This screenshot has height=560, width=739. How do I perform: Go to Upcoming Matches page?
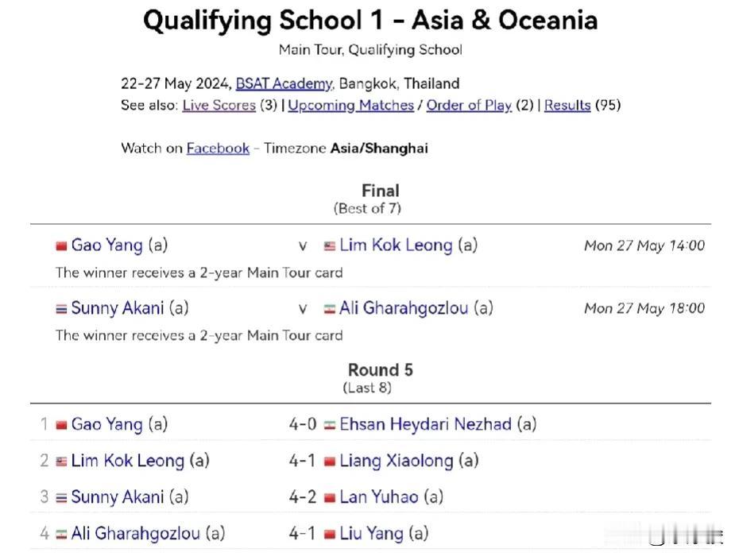point(350,105)
